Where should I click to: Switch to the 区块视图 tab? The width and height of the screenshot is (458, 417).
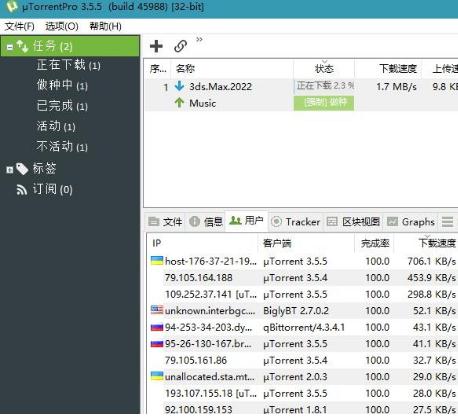[x=353, y=221]
